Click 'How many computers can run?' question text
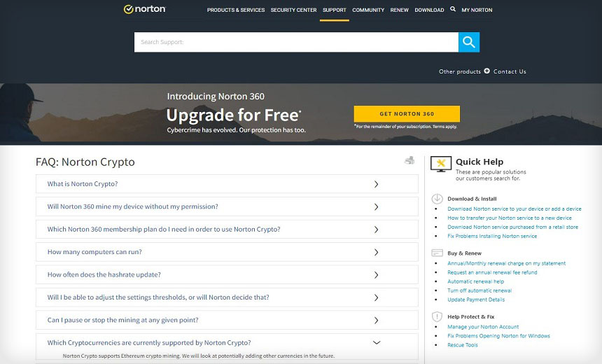The height and width of the screenshot is (364, 602). coord(94,252)
